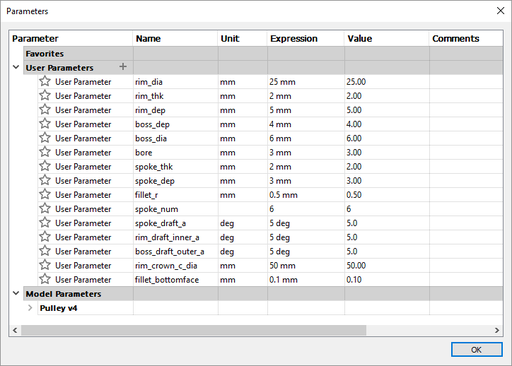Star the spoke_draft_a parameter
The image size is (512, 366).
(x=45, y=223)
